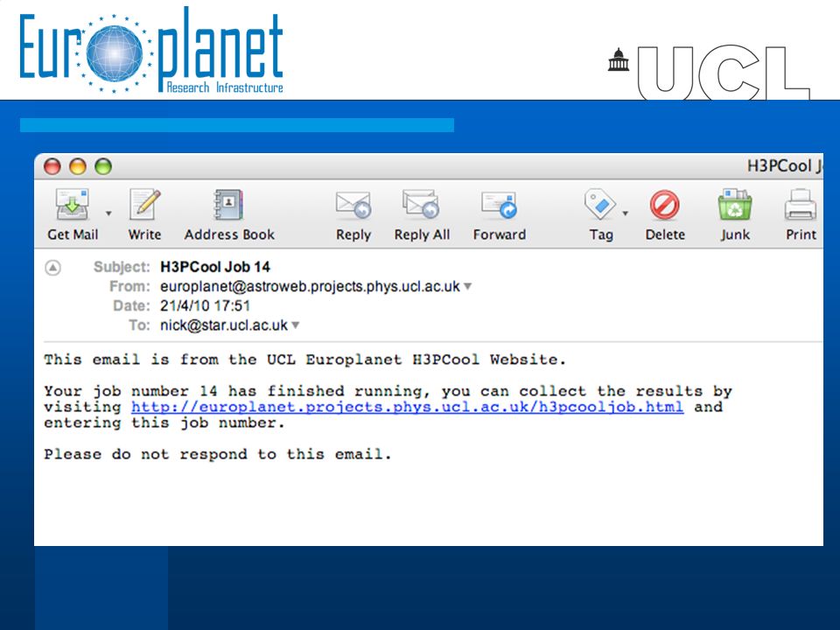The image size is (840, 630).
Task: Click the Get Mail toolbar icon
Action: click(x=73, y=205)
